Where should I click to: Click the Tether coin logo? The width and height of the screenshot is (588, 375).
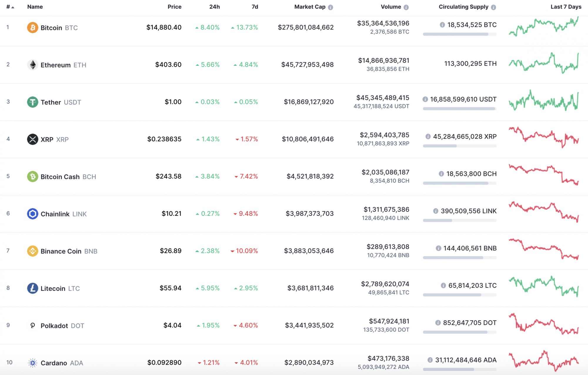point(33,102)
